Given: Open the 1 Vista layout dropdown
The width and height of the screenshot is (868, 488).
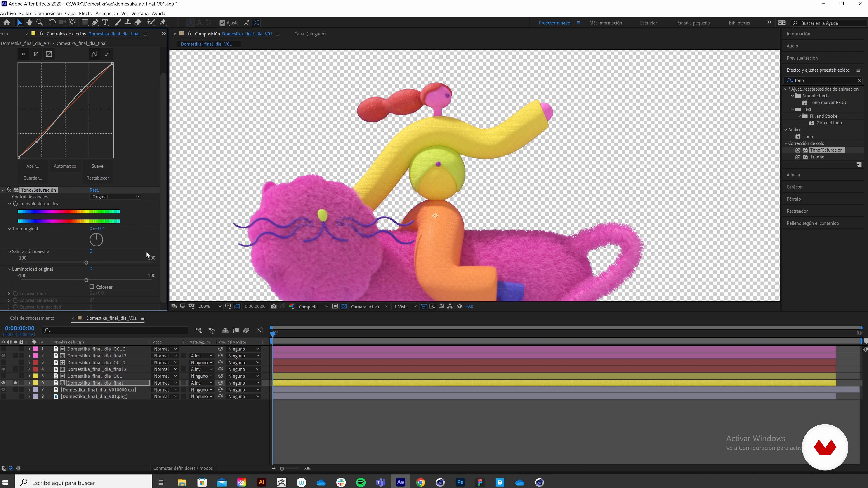Looking at the screenshot, I should [x=405, y=307].
